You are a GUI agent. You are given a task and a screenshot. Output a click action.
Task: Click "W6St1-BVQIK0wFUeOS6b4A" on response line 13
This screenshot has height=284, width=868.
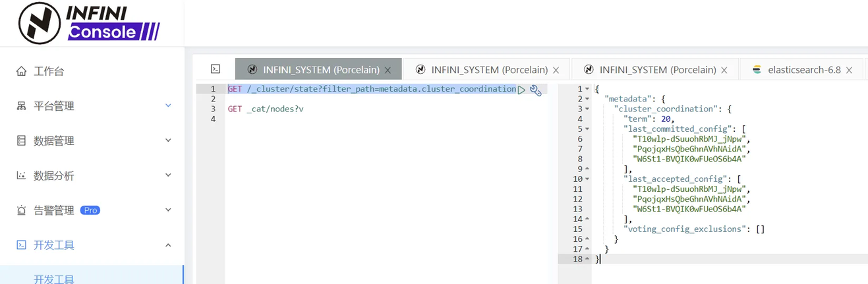(x=689, y=209)
